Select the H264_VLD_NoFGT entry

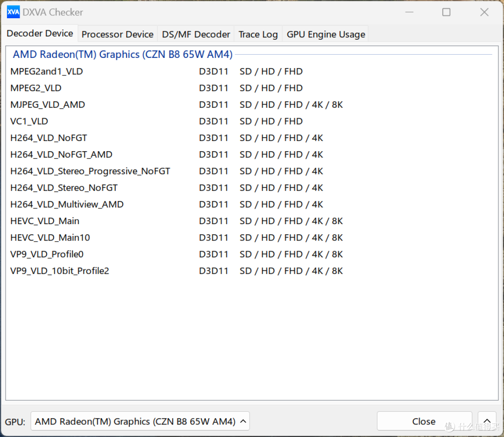pyautogui.click(x=49, y=138)
